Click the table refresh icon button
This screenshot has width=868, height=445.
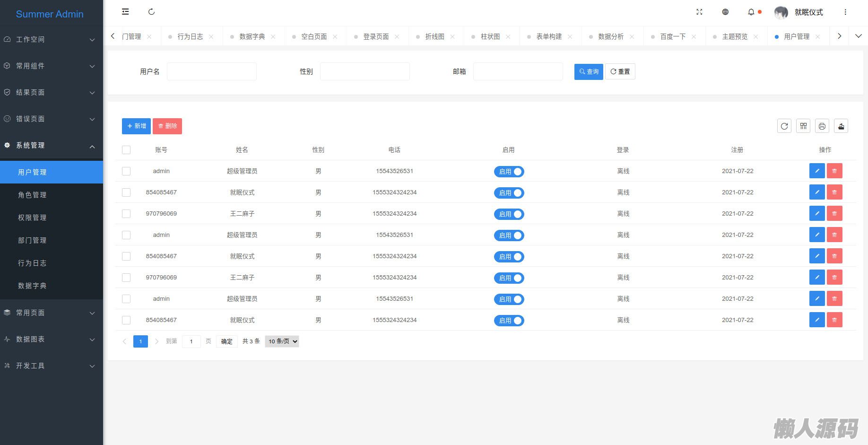point(784,126)
